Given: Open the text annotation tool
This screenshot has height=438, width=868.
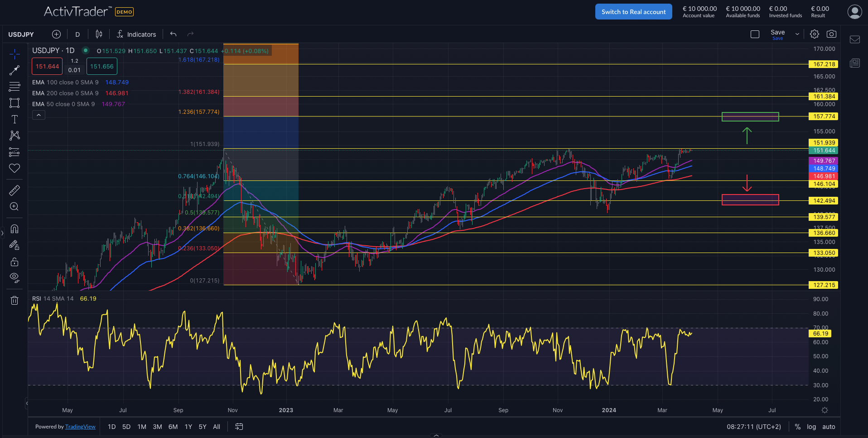Looking at the screenshot, I should [x=15, y=119].
